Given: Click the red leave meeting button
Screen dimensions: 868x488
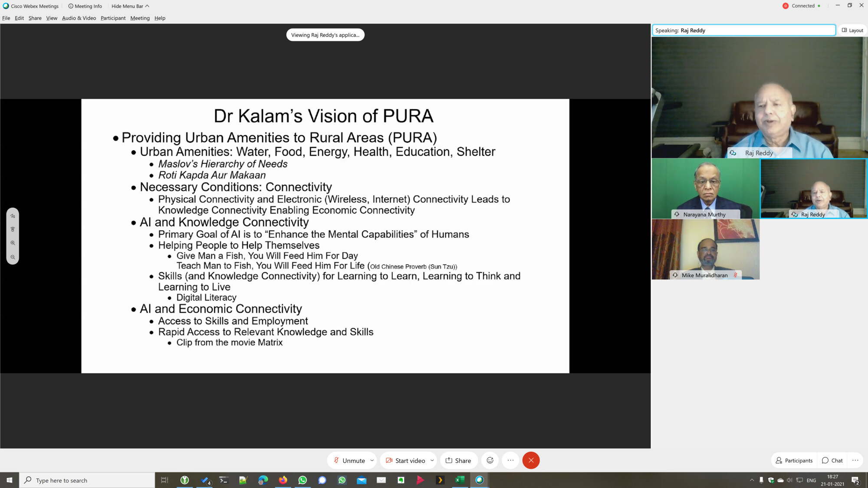Looking at the screenshot, I should click(531, 460).
